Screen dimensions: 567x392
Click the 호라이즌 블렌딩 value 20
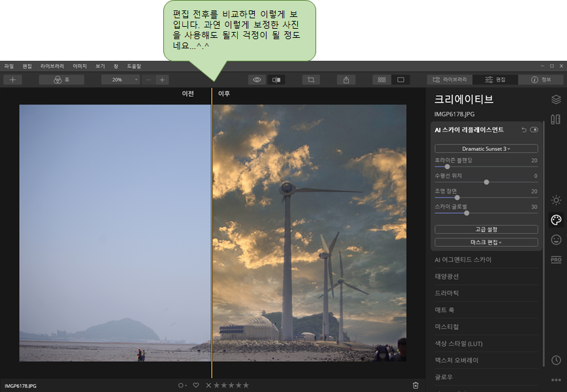pos(534,161)
